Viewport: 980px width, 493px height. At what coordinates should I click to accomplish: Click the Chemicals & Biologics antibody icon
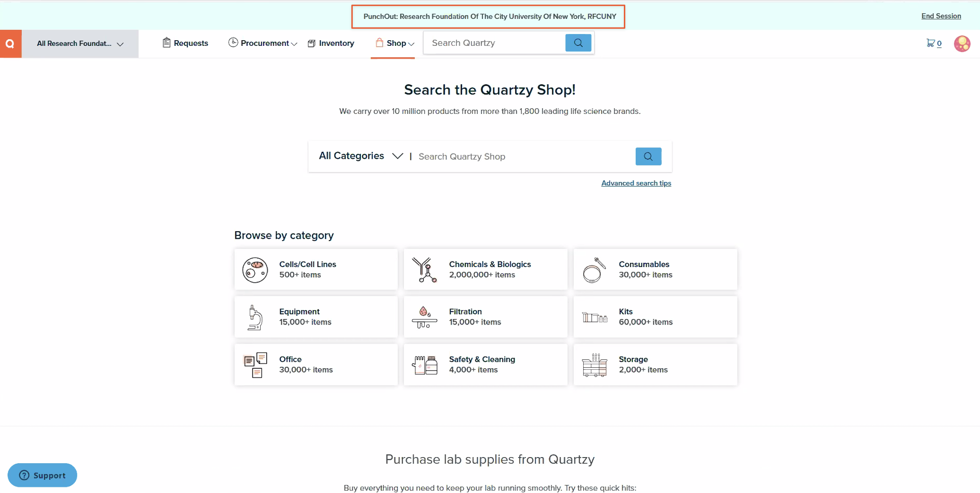(x=424, y=270)
